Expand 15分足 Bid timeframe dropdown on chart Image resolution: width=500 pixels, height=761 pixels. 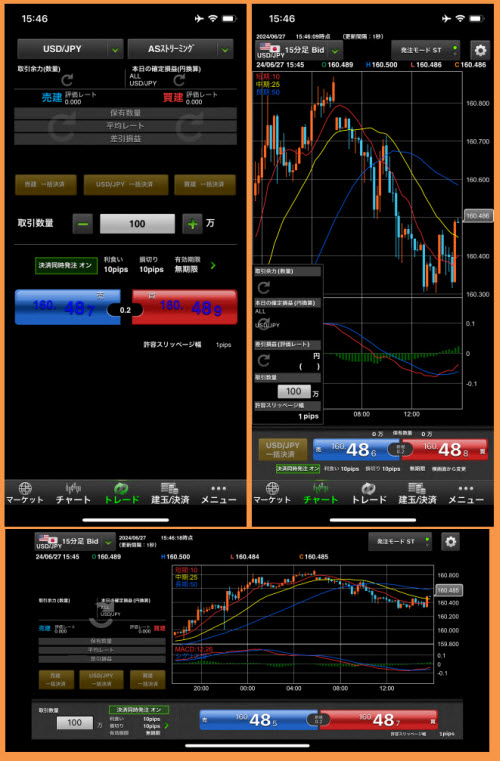click(x=299, y=50)
